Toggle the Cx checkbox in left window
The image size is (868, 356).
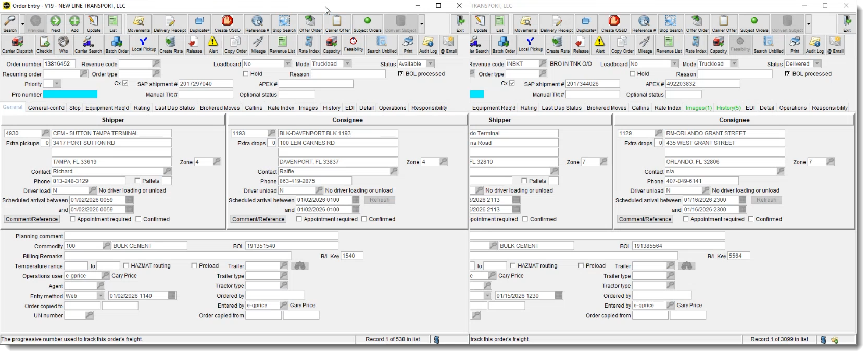[x=125, y=83]
